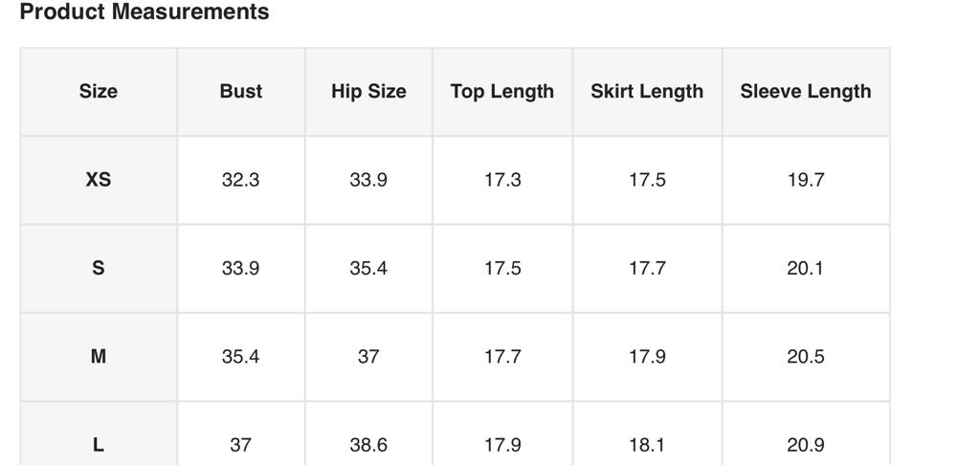The width and height of the screenshot is (980, 465).
Task: Select M skirt length value 17.9
Action: pos(647,357)
